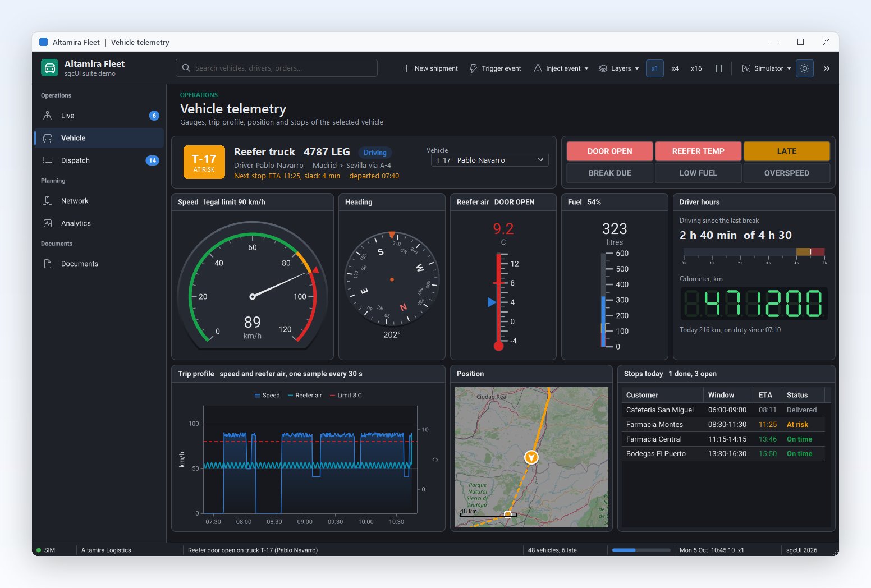Select the Bodegas El Puerto stop row

tap(723, 454)
